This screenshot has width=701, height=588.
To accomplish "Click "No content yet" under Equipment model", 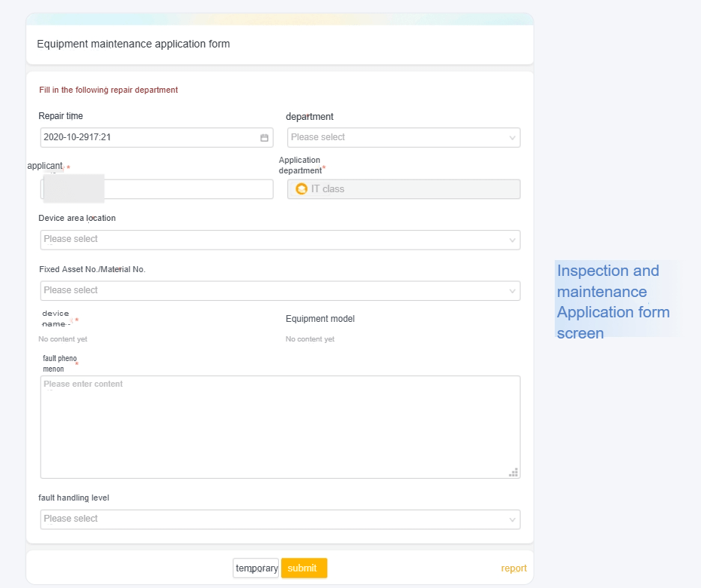I will pyautogui.click(x=310, y=339).
